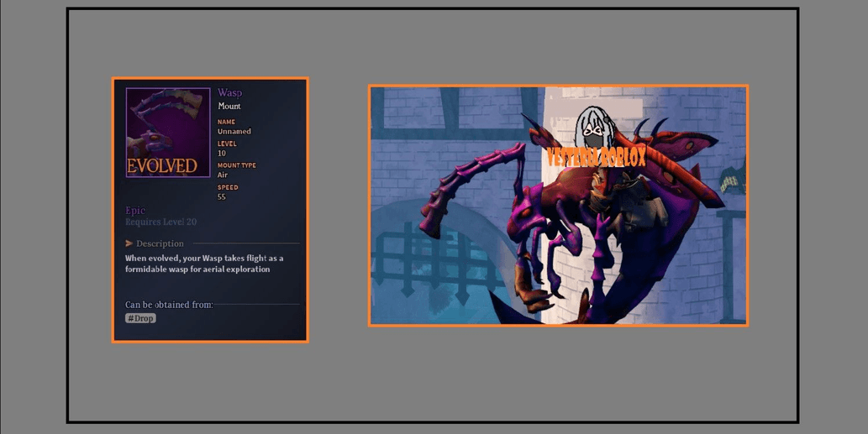This screenshot has height=434, width=868.
Task: Click the Requires Level 20 text
Action: click(x=160, y=222)
